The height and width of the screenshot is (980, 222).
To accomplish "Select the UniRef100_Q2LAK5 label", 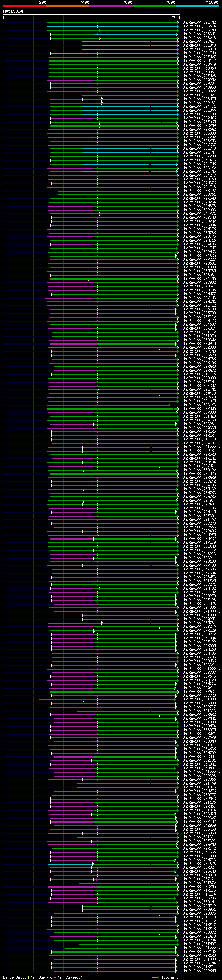I will [x=199, y=401].
